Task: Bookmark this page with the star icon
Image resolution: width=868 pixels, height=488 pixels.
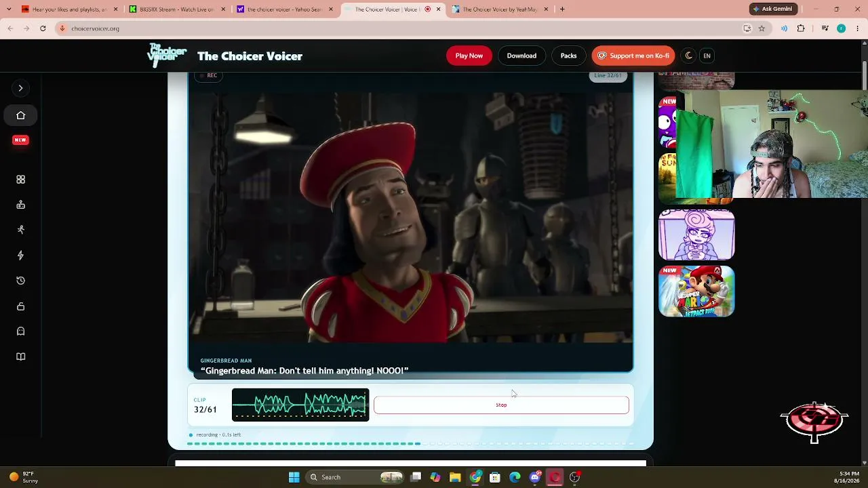Action: tap(762, 28)
